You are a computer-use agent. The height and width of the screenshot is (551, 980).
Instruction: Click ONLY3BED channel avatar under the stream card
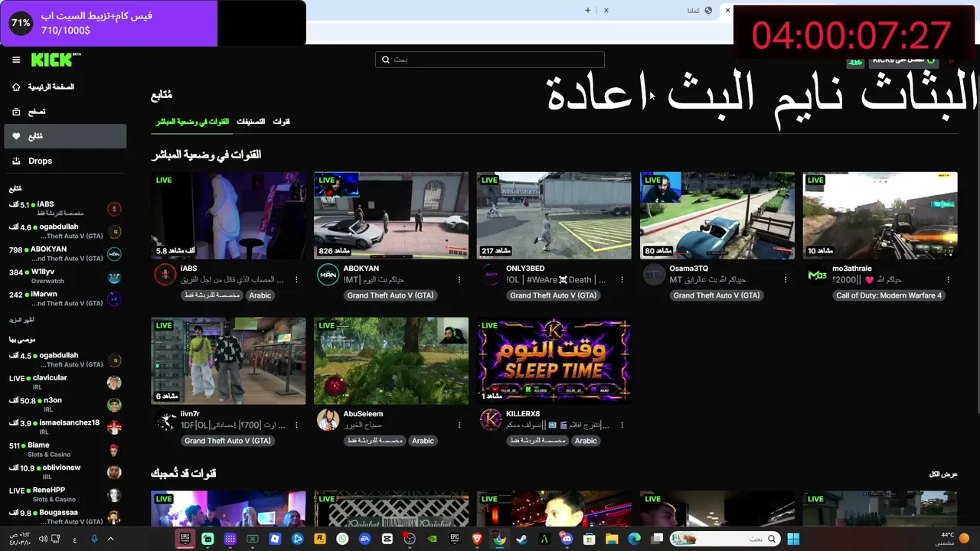coord(492,275)
